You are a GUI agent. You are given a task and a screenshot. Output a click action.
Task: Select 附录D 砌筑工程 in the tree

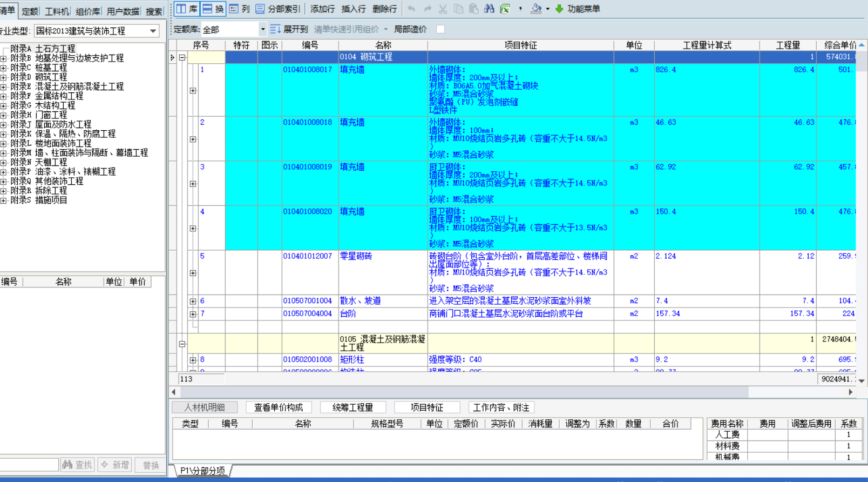point(39,77)
